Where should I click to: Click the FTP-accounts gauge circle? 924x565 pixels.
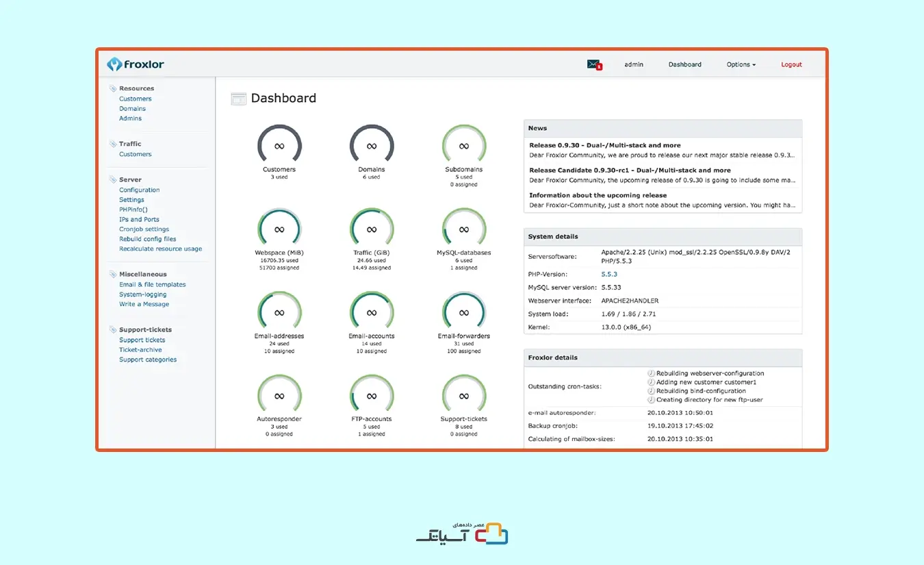(x=372, y=396)
